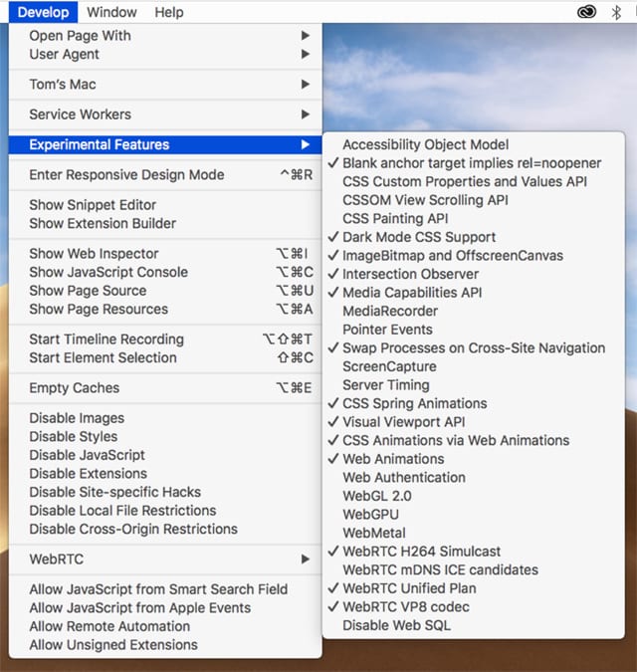Viewport: 637px width, 672px height.
Task: Select Allow Remote Automation
Action: pyautogui.click(x=109, y=626)
